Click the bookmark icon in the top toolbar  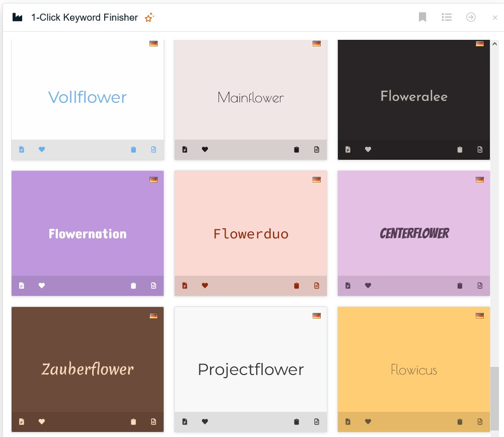422,17
